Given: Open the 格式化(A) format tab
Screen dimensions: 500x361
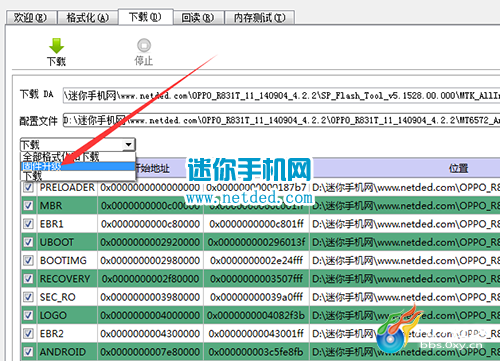Looking at the screenshot, I should coord(88,18).
